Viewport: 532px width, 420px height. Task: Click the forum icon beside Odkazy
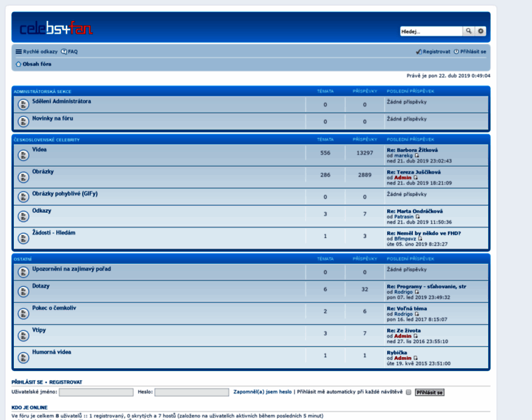23,216
